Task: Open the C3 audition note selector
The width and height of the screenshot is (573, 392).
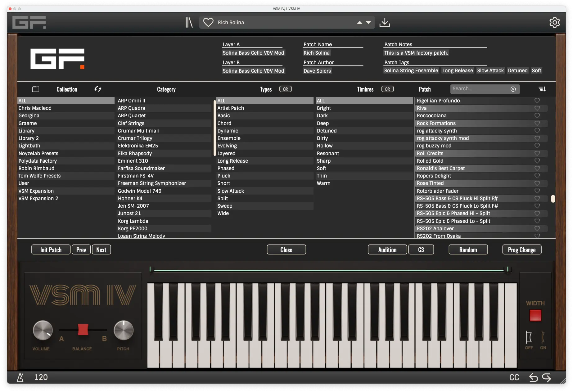Action: (421, 250)
